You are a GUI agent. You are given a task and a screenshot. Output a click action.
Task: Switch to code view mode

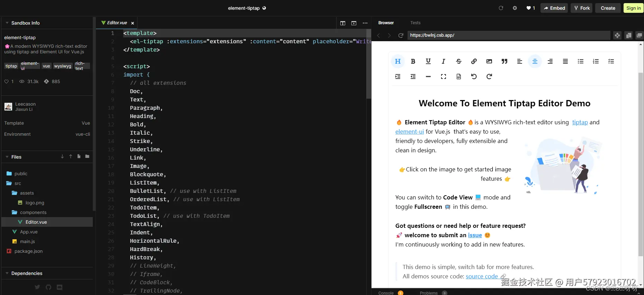[x=459, y=77]
